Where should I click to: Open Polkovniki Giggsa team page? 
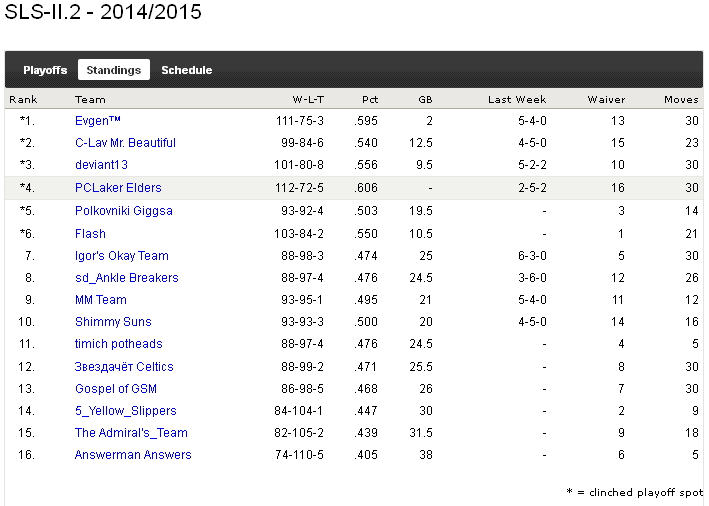tap(123, 211)
